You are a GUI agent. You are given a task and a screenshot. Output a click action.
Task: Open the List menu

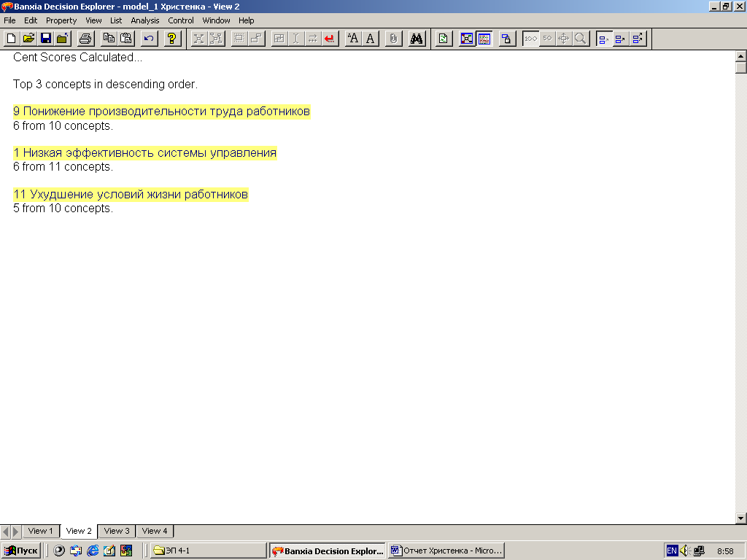[116, 20]
